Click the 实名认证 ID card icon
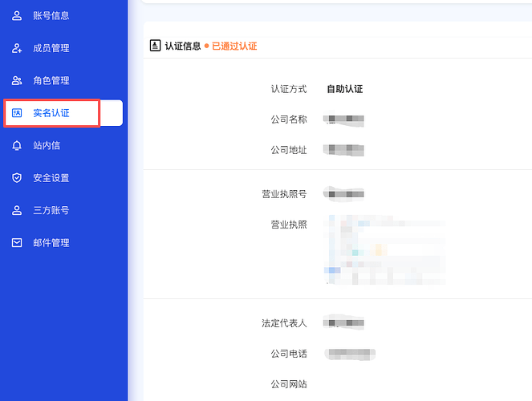 (x=17, y=113)
